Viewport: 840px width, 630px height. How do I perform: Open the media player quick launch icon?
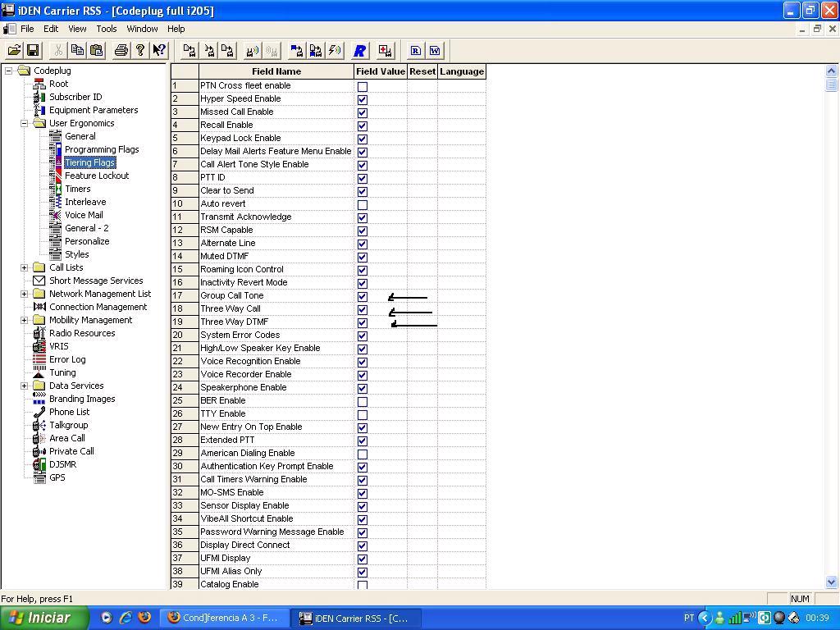click(x=107, y=617)
